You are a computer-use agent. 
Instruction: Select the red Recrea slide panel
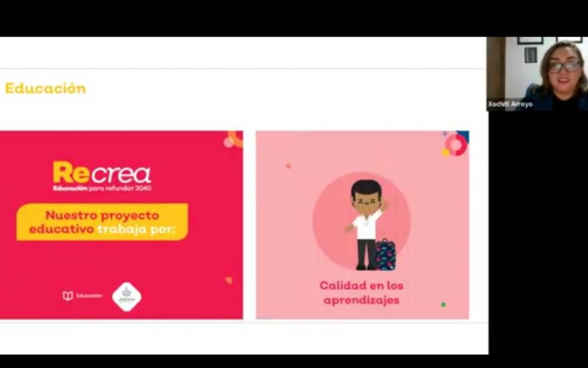click(121, 225)
